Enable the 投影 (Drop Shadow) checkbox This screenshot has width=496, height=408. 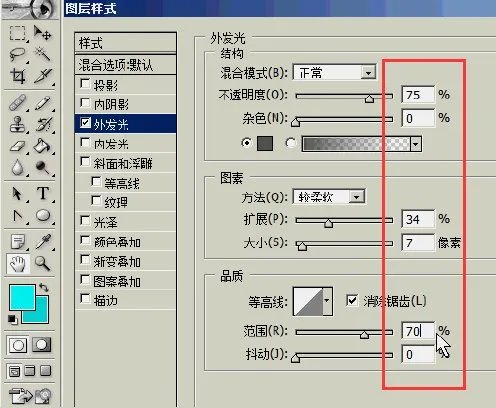(85, 83)
